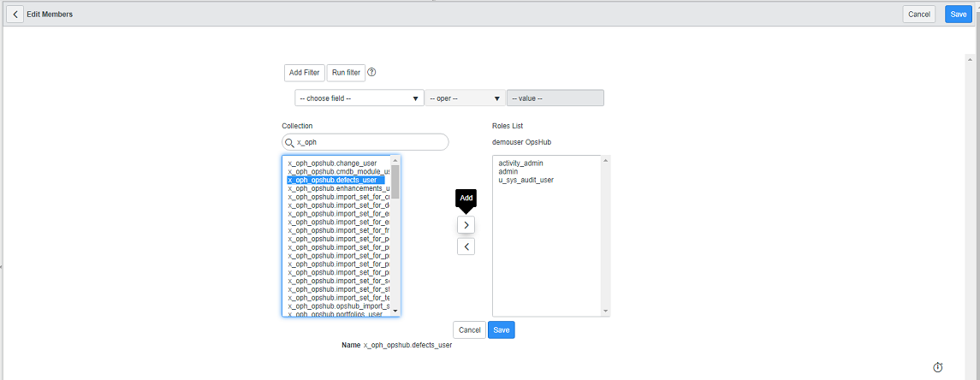Image resolution: width=980 pixels, height=380 pixels.
Task: Open the 'choose field' dropdown
Action: 359,98
